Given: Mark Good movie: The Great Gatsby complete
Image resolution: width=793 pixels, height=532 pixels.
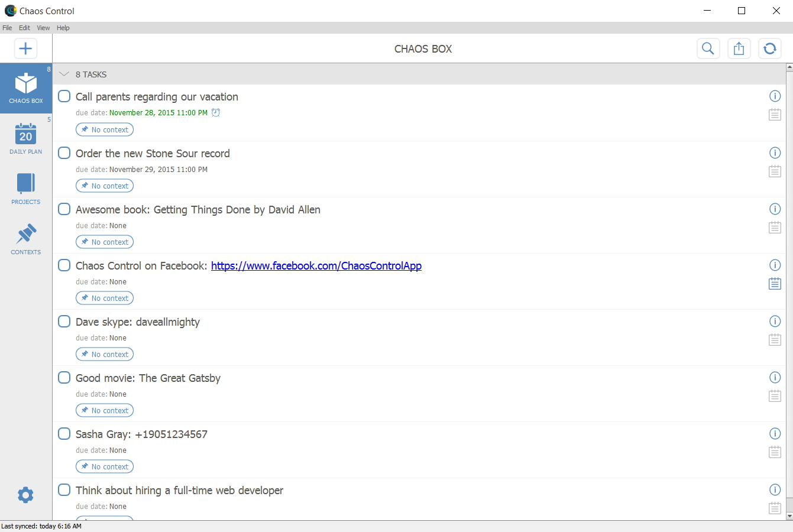Looking at the screenshot, I should tap(64, 377).
